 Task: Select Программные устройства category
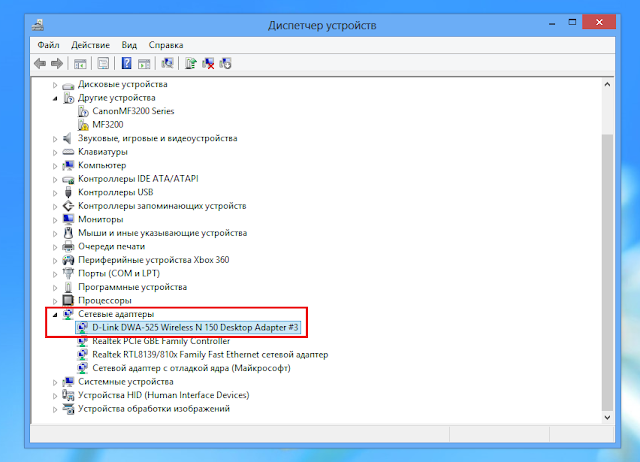(x=132, y=287)
